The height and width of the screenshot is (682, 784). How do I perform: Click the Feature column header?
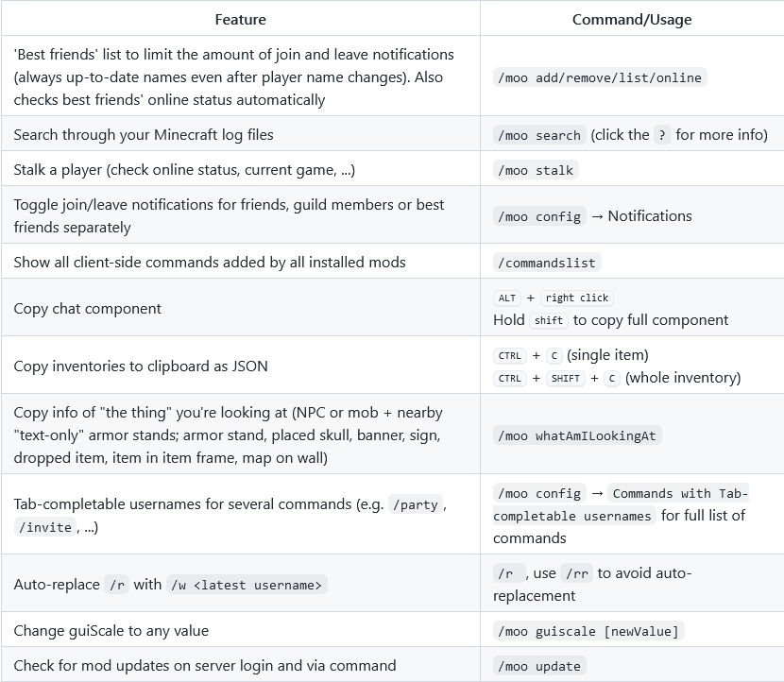[x=241, y=20]
